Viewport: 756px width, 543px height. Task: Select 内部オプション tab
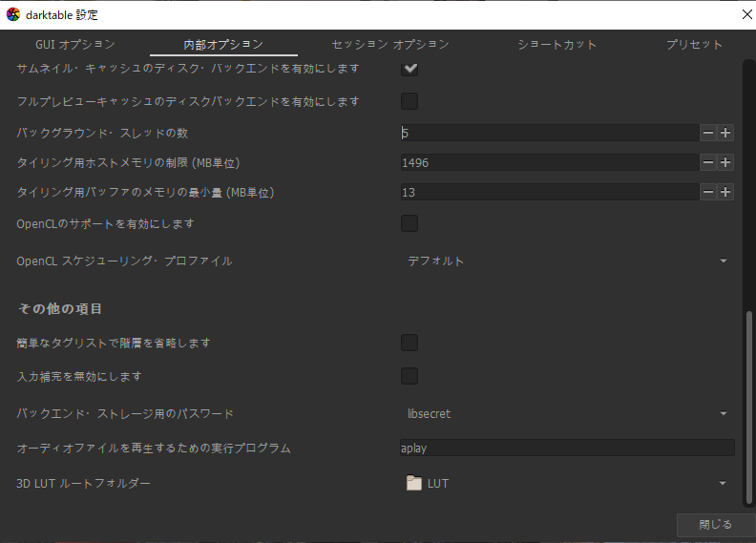click(x=223, y=44)
